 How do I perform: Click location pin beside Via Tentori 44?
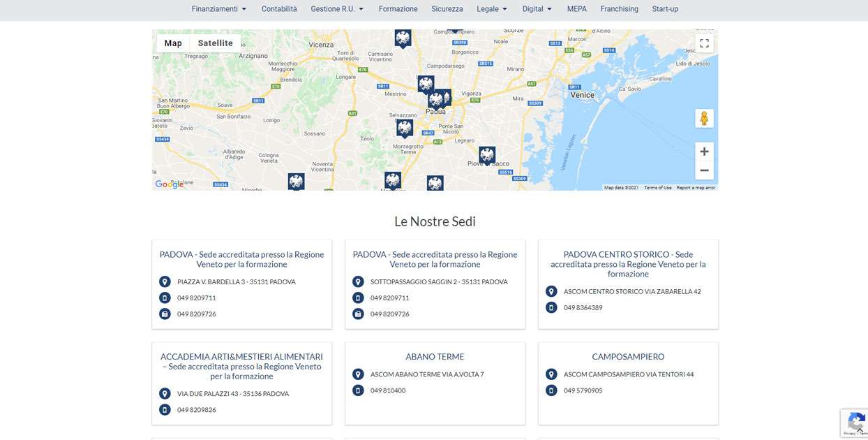coord(551,374)
